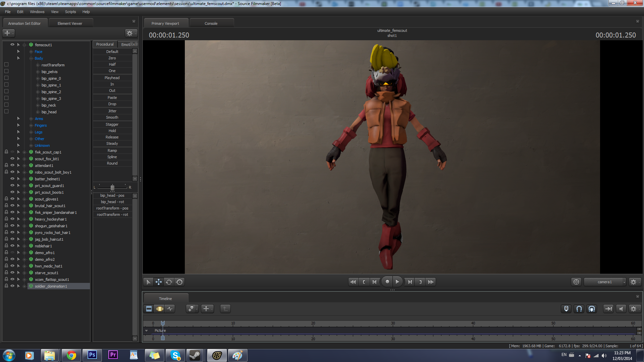Click the record button in viewport controls
The image size is (644, 362).
pyautogui.click(x=387, y=282)
